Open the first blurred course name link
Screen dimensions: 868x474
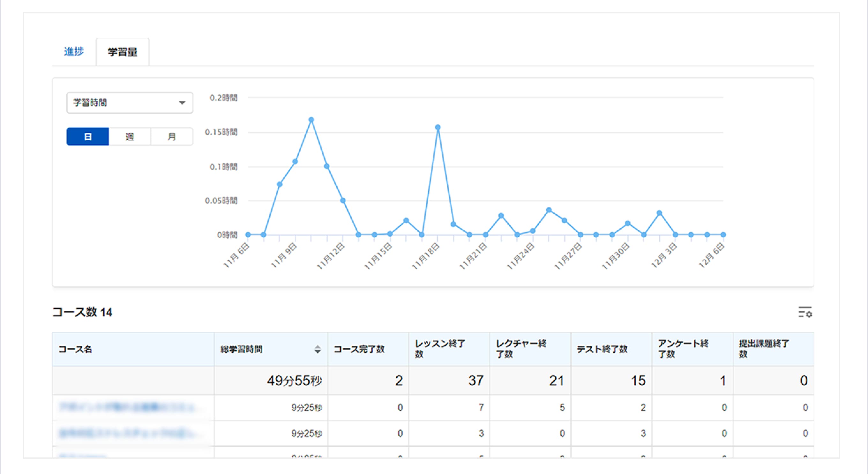coord(127,407)
